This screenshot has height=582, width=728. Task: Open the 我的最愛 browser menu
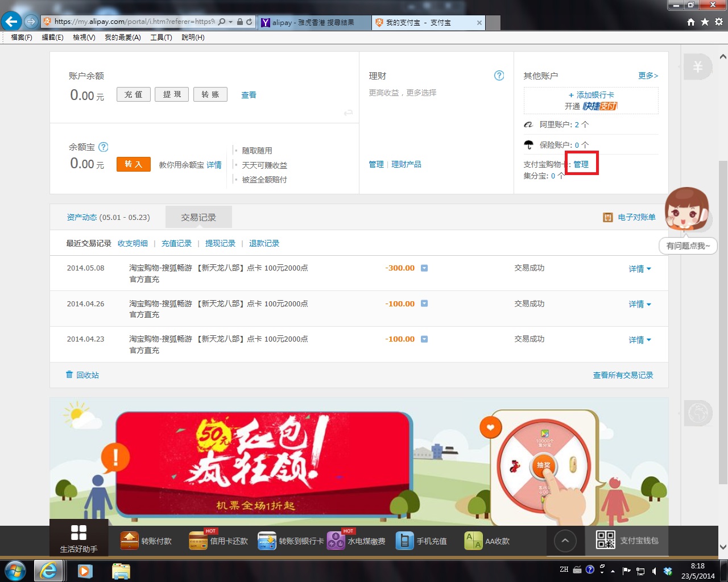(x=122, y=38)
